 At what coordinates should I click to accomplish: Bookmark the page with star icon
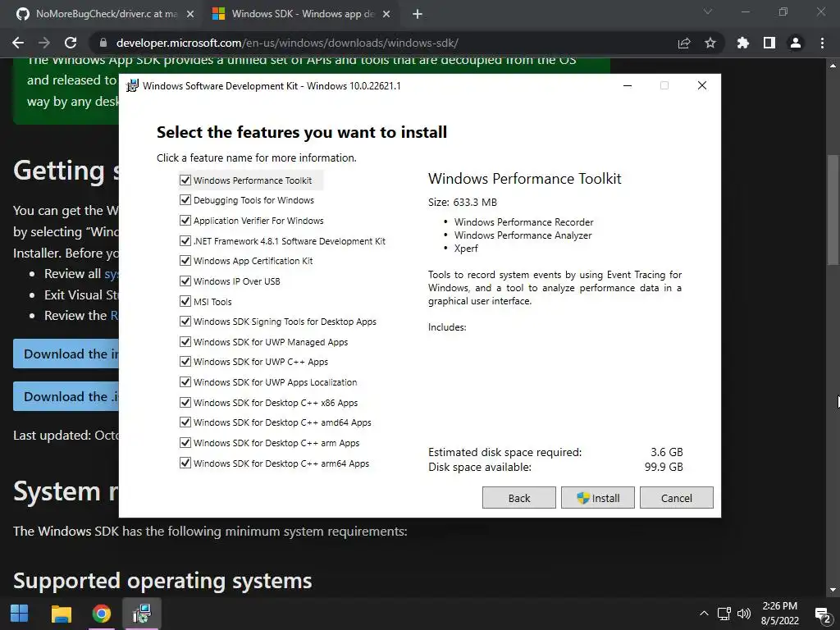(x=710, y=43)
